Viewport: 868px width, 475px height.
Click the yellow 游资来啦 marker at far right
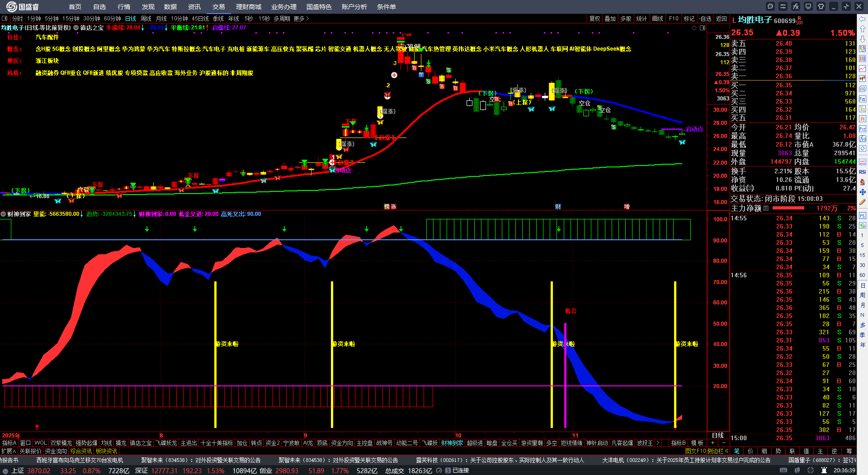pyautogui.click(x=686, y=344)
